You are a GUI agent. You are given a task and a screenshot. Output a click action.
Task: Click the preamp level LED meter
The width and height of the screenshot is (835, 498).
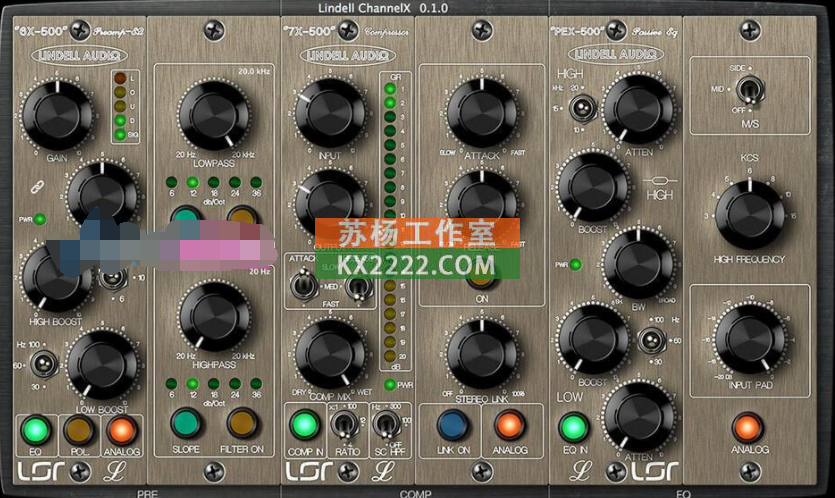pos(125,107)
